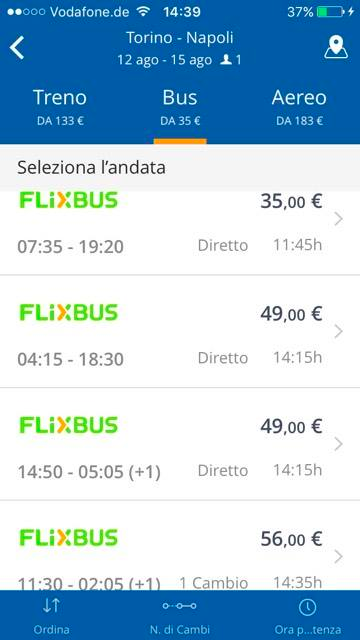The width and height of the screenshot is (360, 640).
Task: Tap the Ordina sort arrows icon
Action: point(51,606)
